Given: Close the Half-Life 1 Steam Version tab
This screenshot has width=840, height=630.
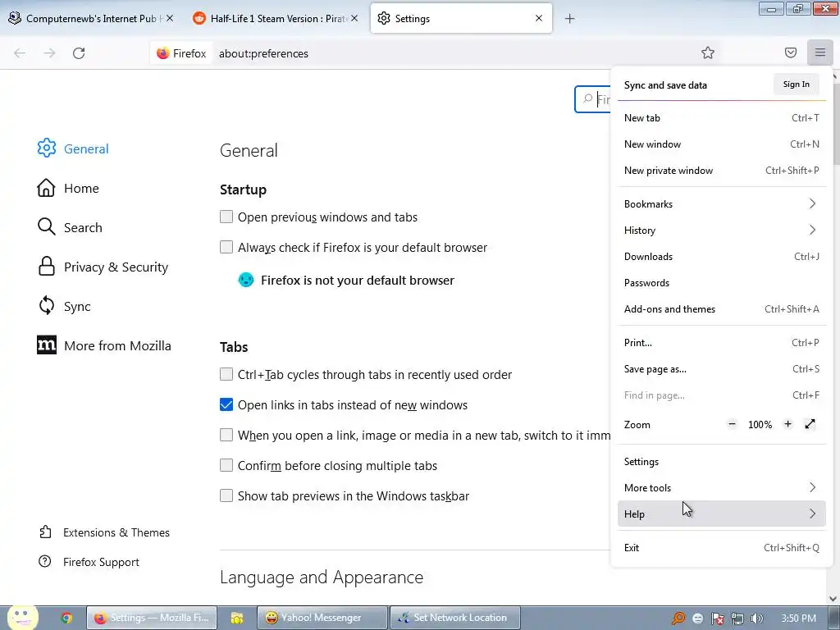Looking at the screenshot, I should pos(354,18).
